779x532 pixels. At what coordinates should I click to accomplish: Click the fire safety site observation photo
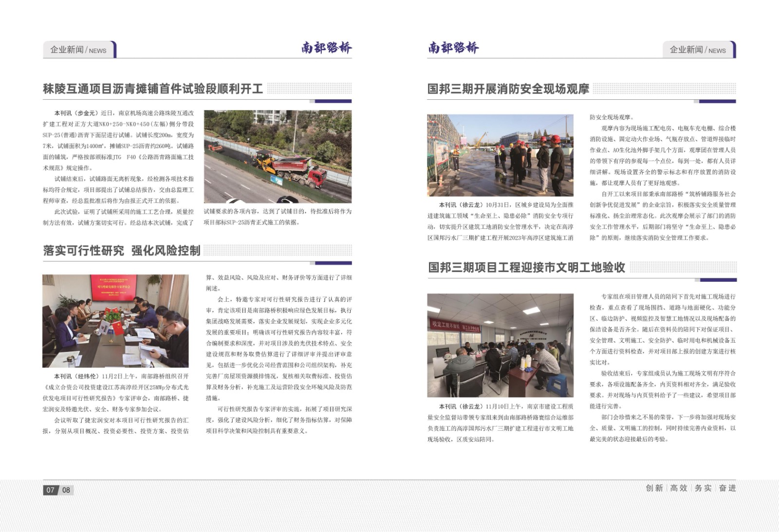pyautogui.click(x=500, y=155)
